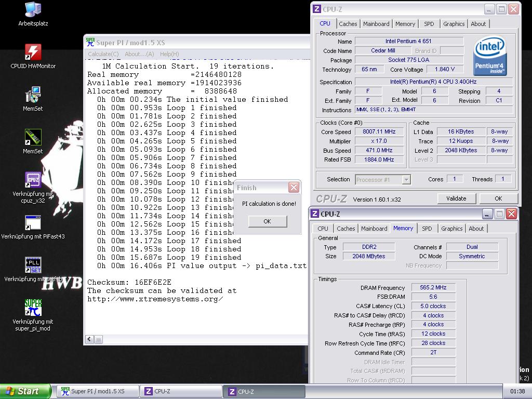This screenshot has height=399, width=532.
Task: Click the Specification field Pentium 4 3.40GHz
Action: pos(433,82)
